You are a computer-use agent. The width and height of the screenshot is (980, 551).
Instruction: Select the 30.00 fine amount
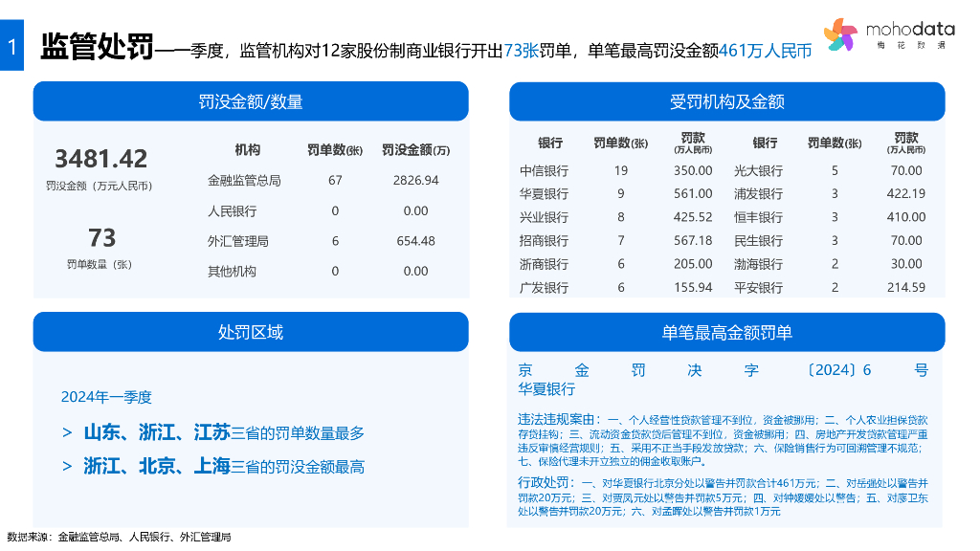(906, 264)
